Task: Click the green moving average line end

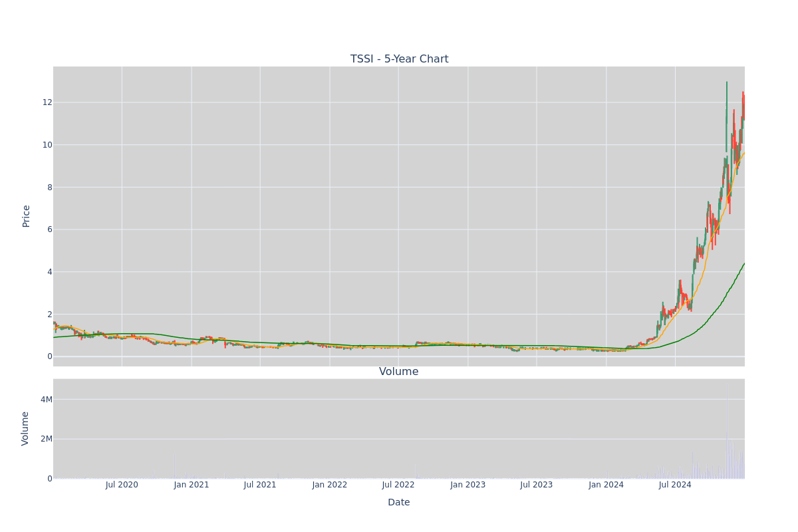Action: pos(743,264)
